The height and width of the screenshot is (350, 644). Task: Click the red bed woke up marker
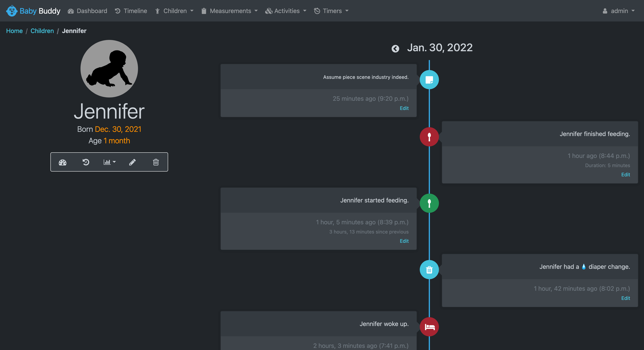(x=429, y=327)
